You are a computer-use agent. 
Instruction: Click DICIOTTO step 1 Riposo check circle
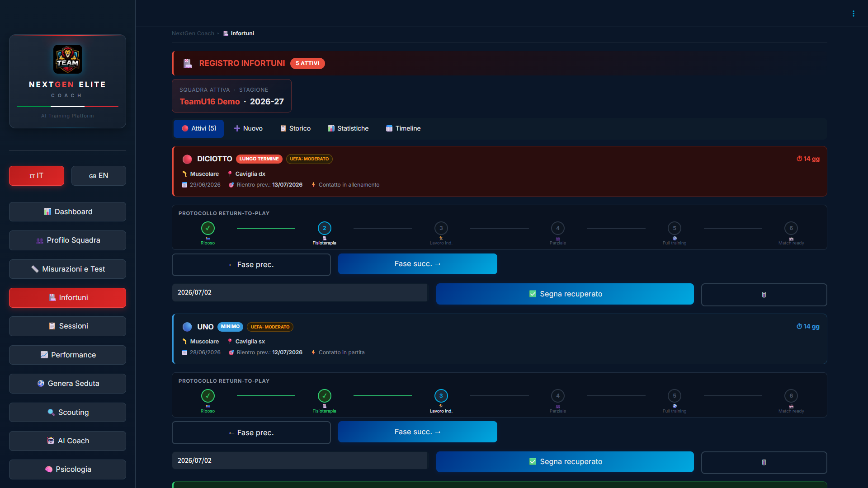(x=208, y=228)
